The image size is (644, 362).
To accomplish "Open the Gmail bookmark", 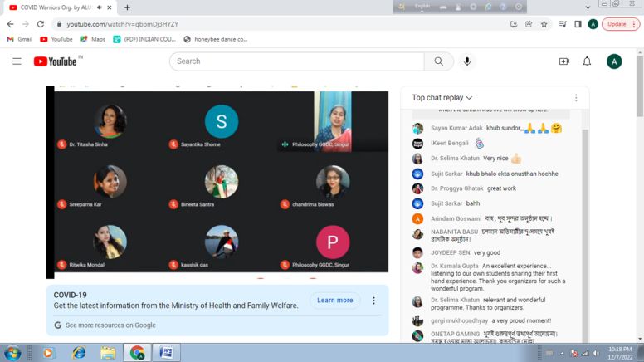I will pyautogui.click(x=20, y=39).
